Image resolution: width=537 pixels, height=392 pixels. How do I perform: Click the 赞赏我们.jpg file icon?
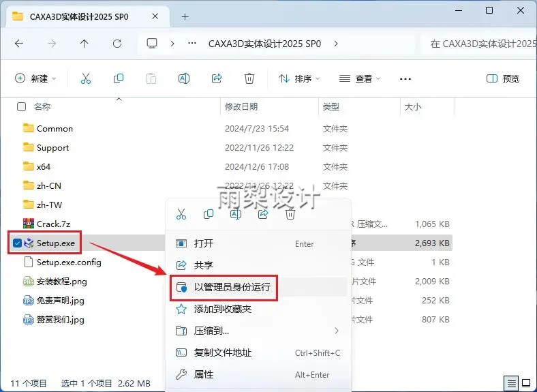pyautogui.click(x=29, y=320)
